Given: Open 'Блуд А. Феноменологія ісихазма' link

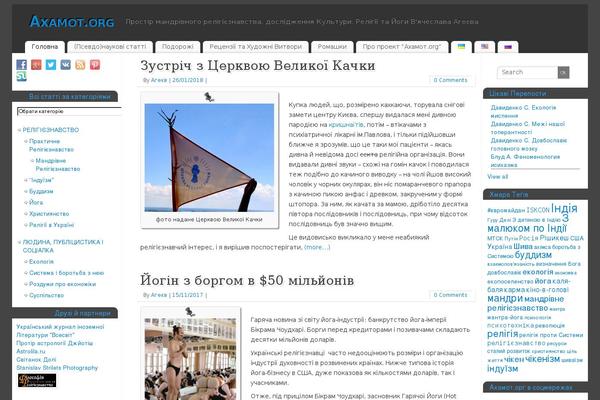Looking at the screenshot, I should [525, 161].
